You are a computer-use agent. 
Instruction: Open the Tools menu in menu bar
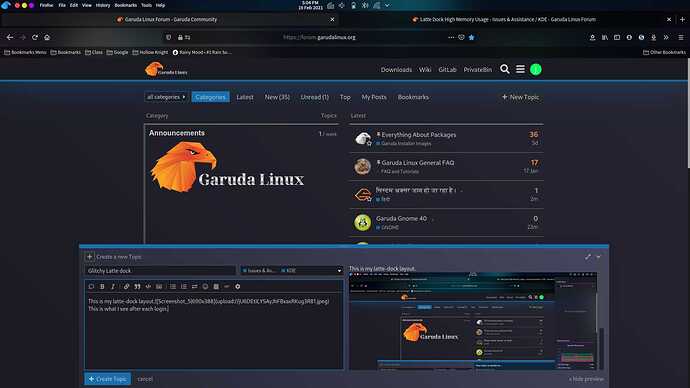click(x=146, y=5)
